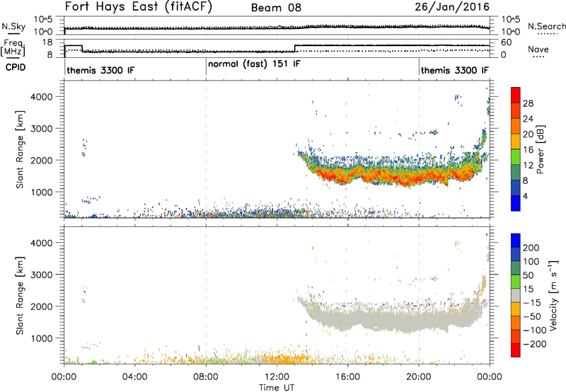Screen dimensions: 566x392
Task: Click power scale value '28'
Action: tap(528, 103)
